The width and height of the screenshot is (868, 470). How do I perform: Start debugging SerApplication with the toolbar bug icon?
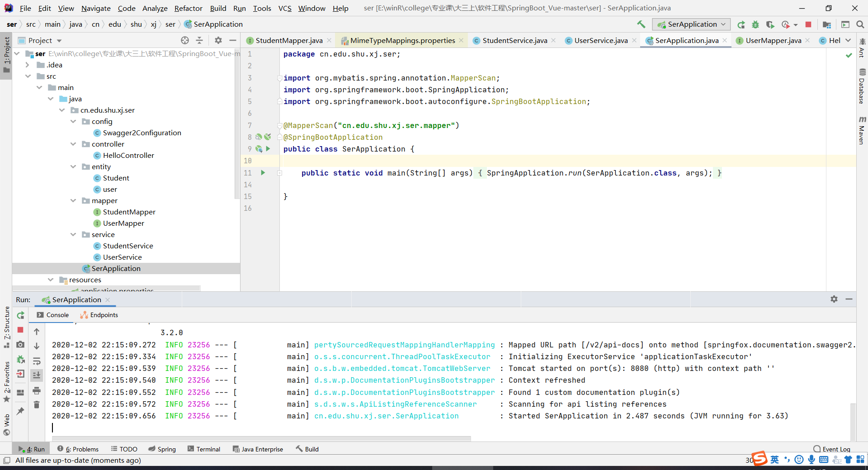(x=755, y=24)
